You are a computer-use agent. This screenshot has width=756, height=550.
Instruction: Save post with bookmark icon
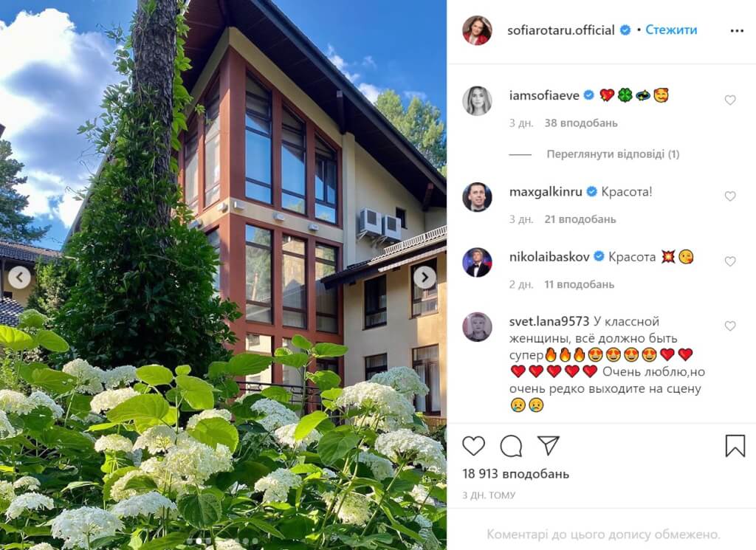coord(735,445)
